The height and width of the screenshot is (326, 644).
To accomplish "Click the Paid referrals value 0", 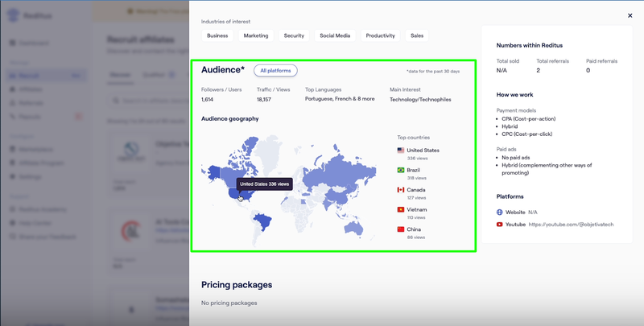I will pos(588,71).
